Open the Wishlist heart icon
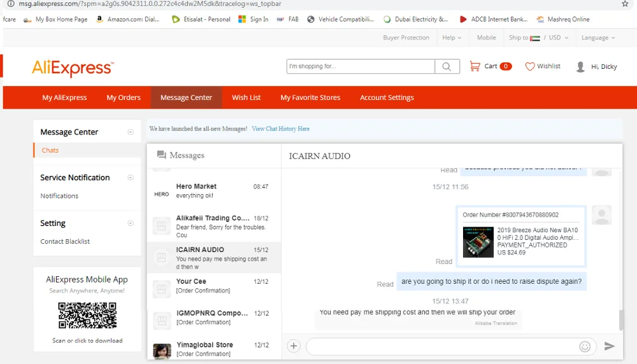 (x=530, y=66)
